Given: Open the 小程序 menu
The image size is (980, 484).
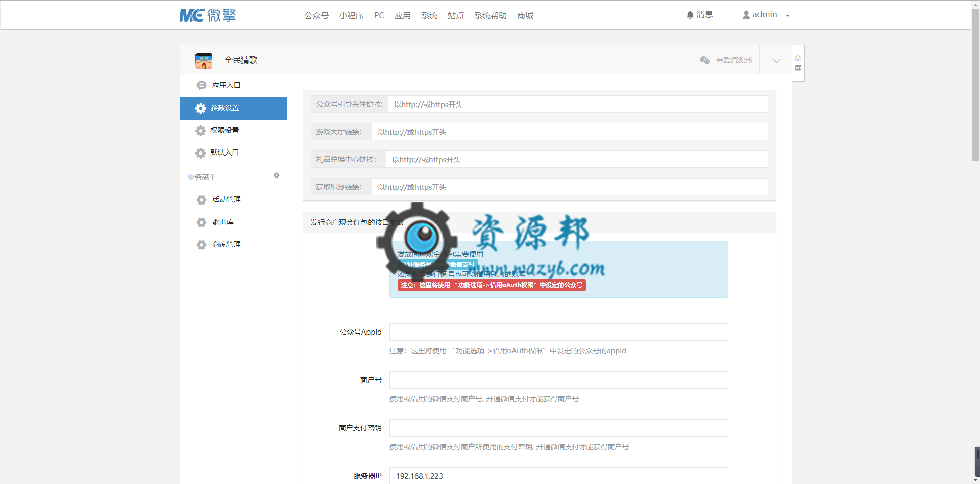Looking at the screenshot, I should 351,16.
